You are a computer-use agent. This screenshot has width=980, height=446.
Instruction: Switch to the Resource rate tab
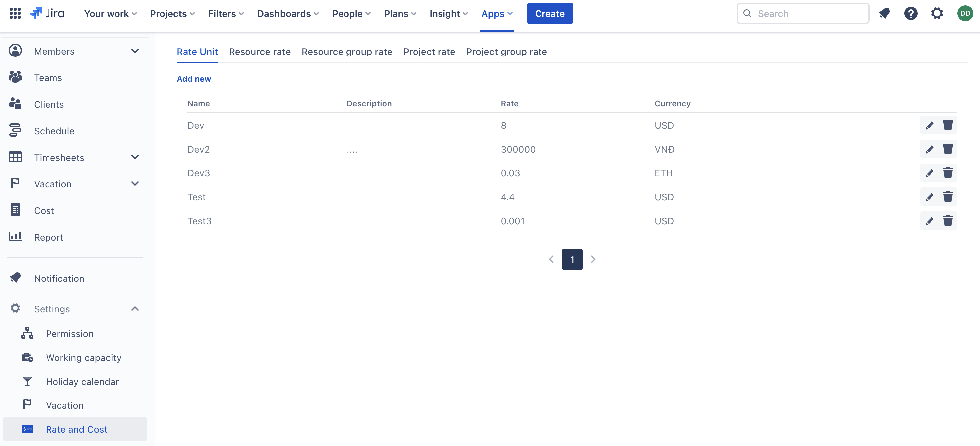click(x=259, y=52)
